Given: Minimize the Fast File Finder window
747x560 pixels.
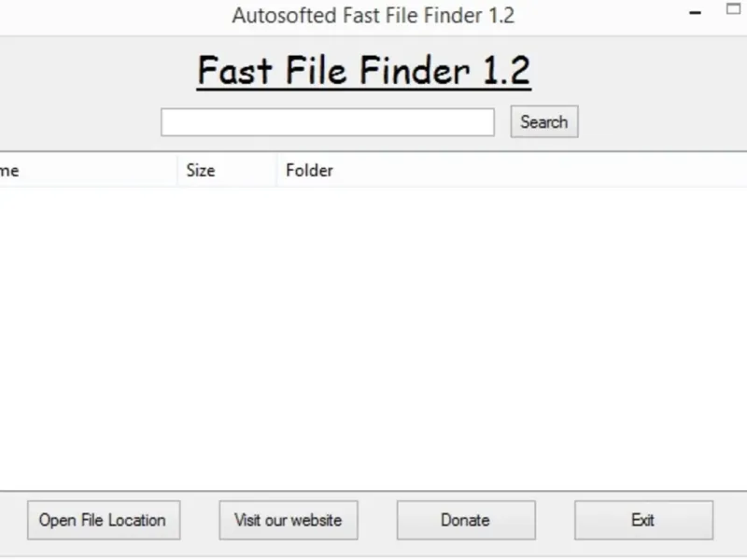Looking at the screenshot, I should click(x=696, y=13).
